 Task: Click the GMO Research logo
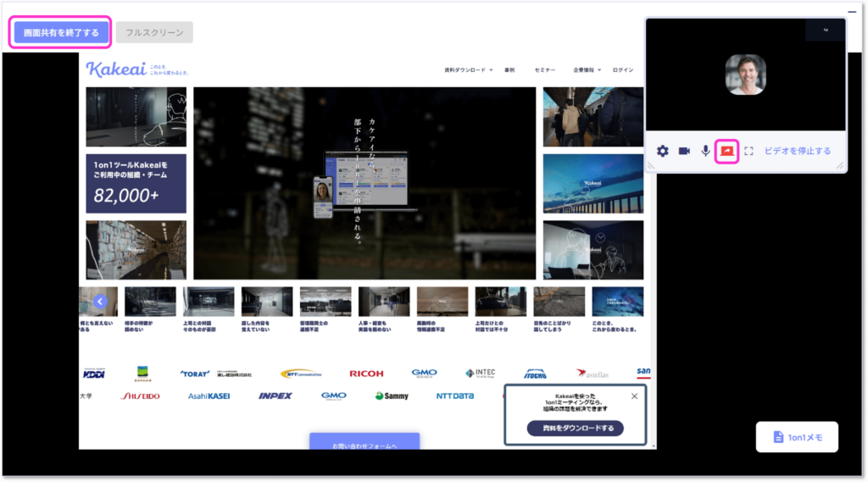[x=424, y=374]
